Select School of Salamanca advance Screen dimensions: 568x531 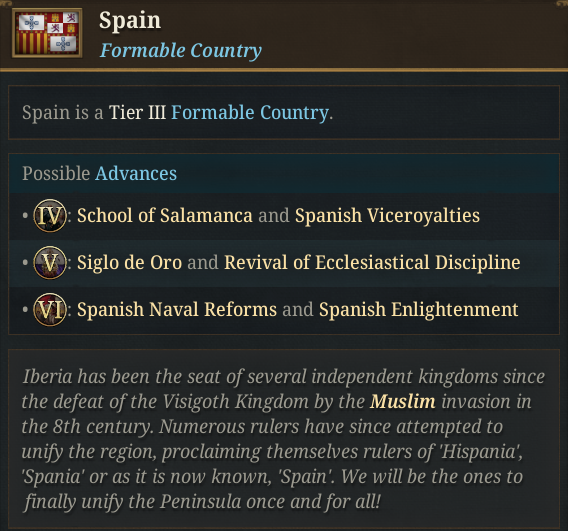pos(164,216)
